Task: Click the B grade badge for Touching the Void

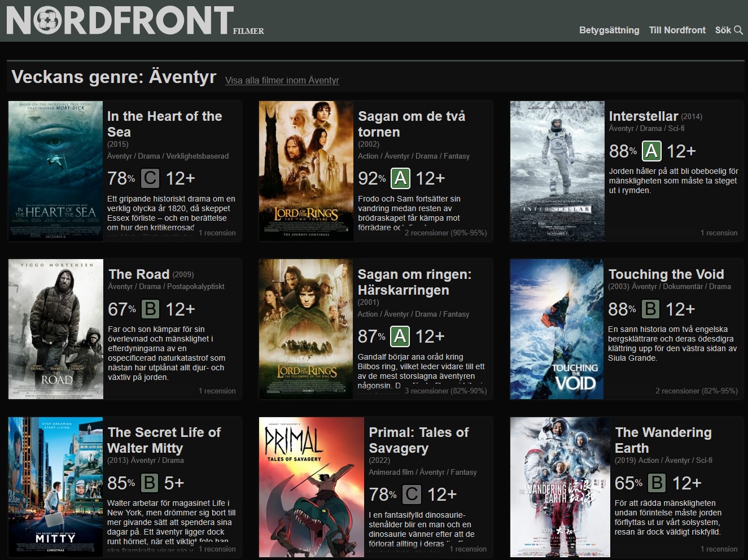Action: tap(650, 309)
